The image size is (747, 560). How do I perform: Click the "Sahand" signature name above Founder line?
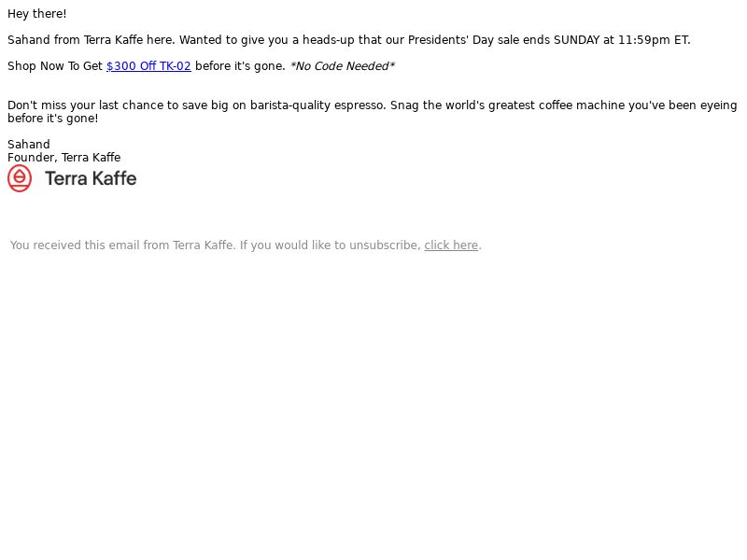tap(29, 145)
